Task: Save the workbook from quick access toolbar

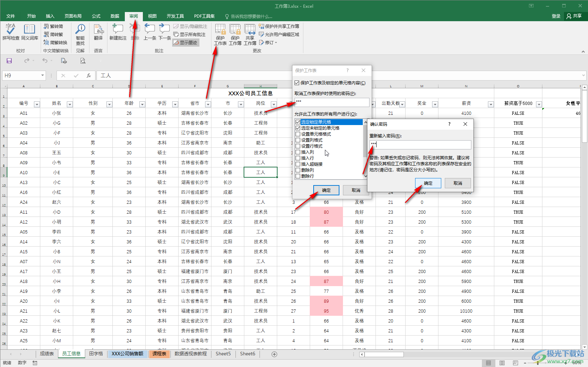Action: click(9, 61)
